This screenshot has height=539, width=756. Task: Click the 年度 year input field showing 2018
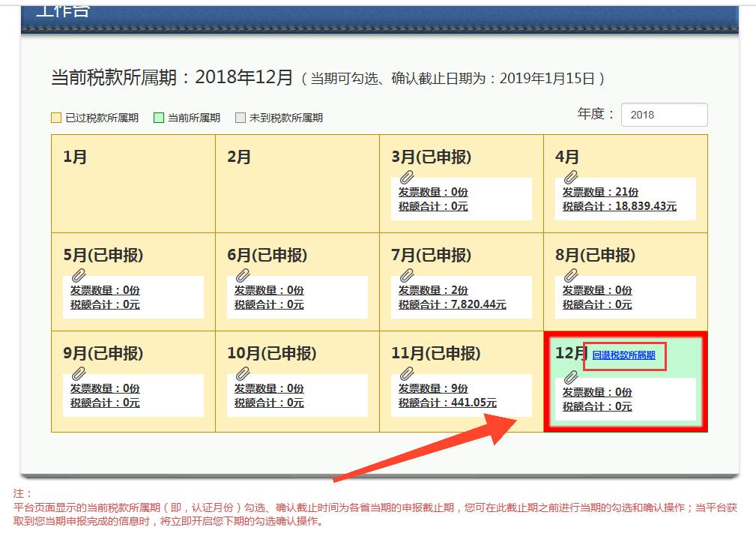[664, 115]
